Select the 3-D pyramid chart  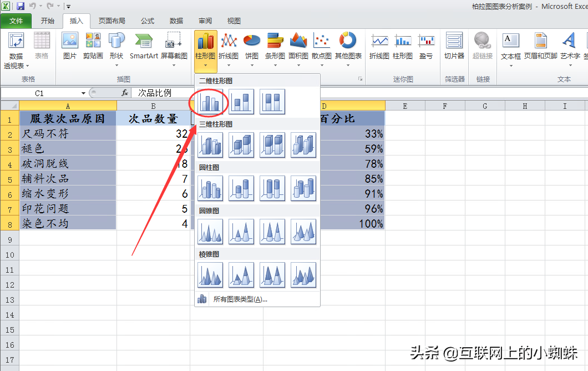303,275
